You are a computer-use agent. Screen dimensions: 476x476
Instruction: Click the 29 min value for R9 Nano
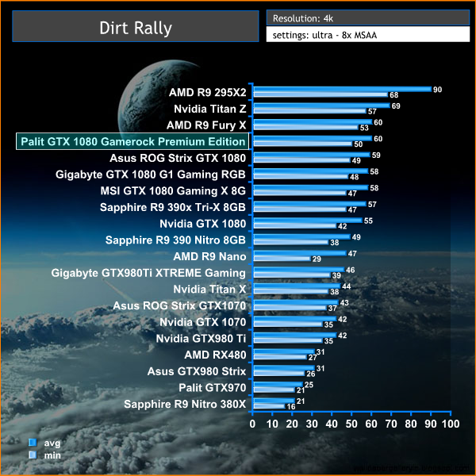pos(317,259)
